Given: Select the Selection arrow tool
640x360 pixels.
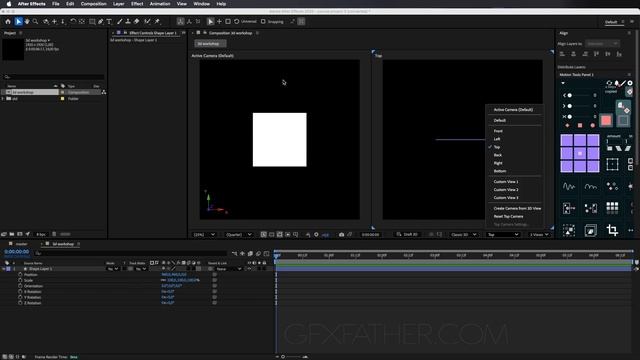Looking at the screenshot, I should [x=18, y=21].
